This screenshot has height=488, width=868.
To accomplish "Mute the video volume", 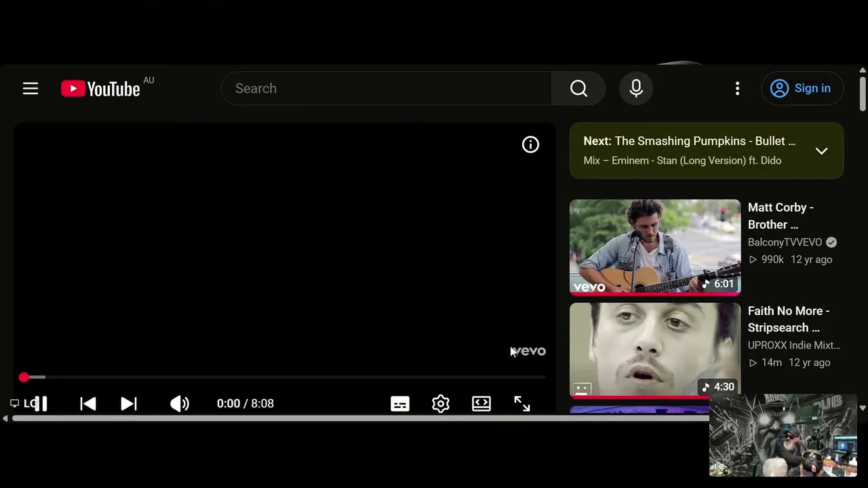I will click(x=180, y=404).
